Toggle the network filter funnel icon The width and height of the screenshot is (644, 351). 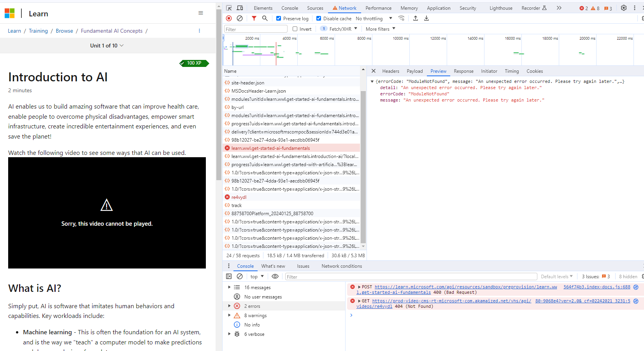254,18
